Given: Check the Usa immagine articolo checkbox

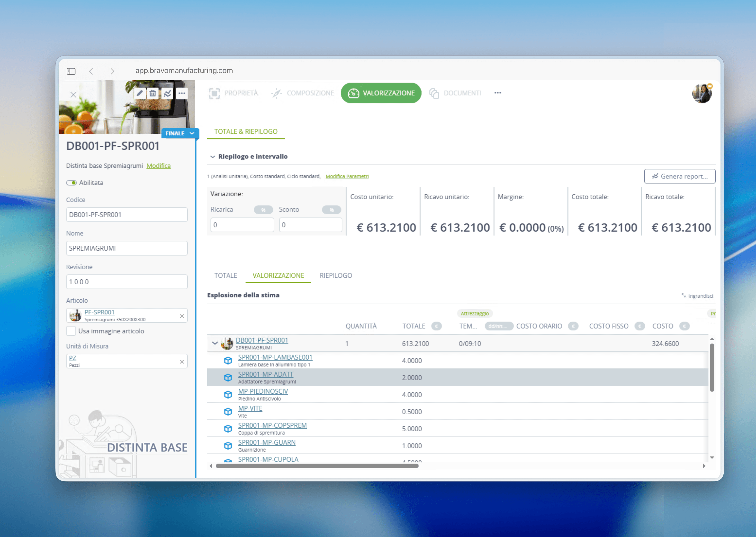Looking at the screenshot, I should [x=71, y=331].
